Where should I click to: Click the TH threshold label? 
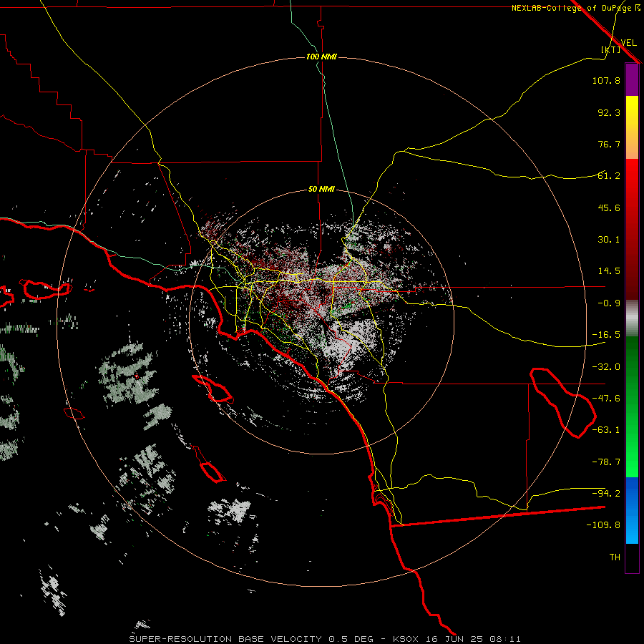tap(615, 557)
